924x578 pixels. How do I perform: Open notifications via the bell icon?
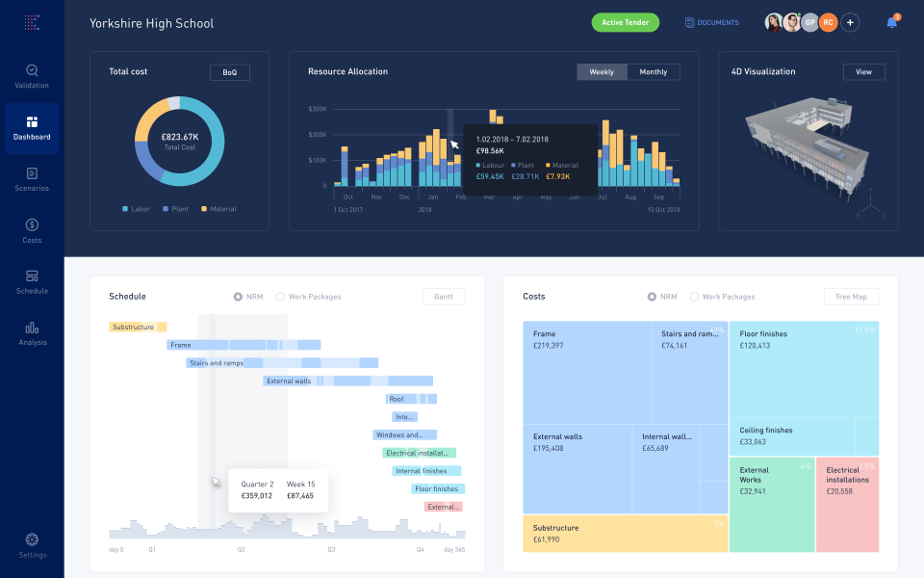(890, 22)
